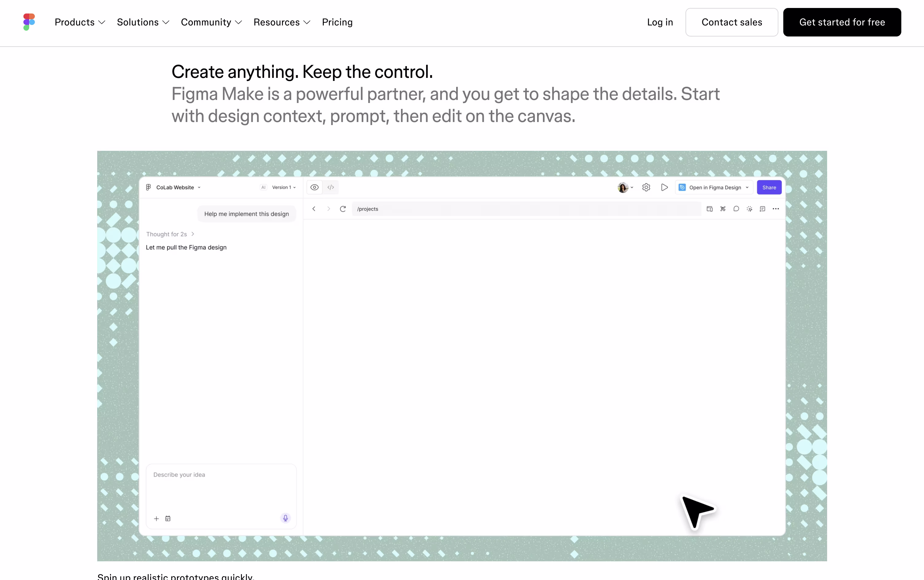Click the play preview icon
This screenshot has width=924, height=580.
[664, 187]
